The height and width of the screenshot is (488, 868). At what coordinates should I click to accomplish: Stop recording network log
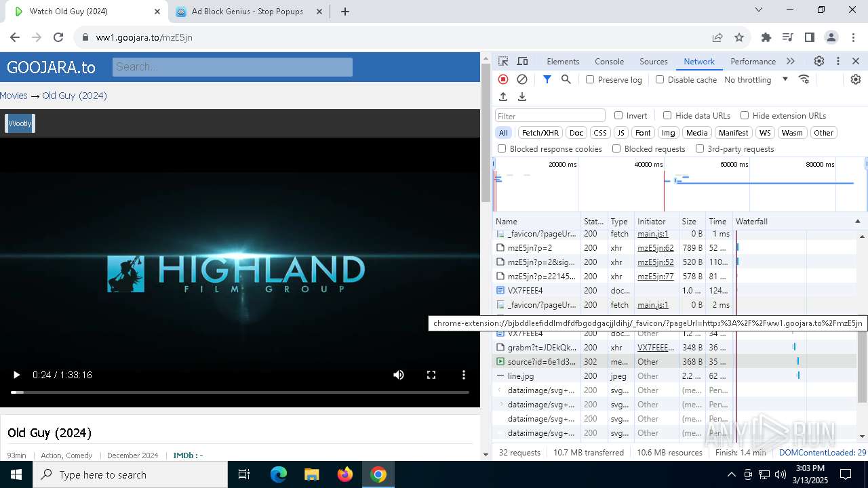(x=503, y=79)
